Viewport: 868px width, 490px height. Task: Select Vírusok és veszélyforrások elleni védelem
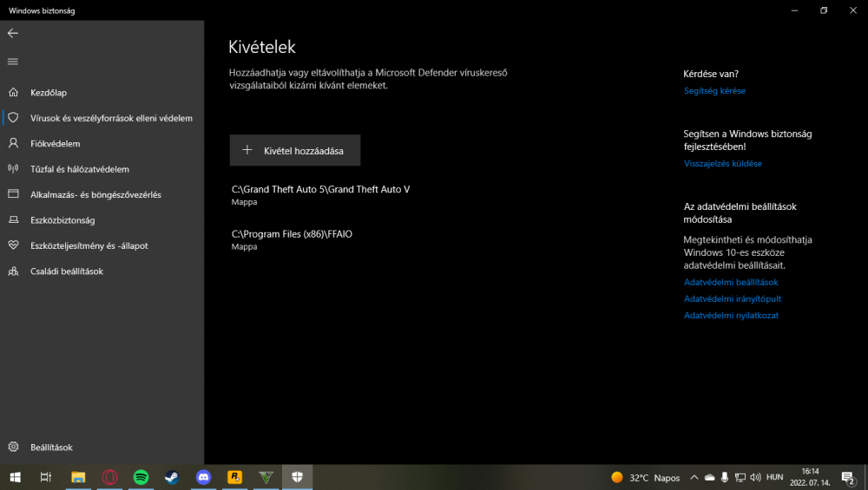pos(102,118)
